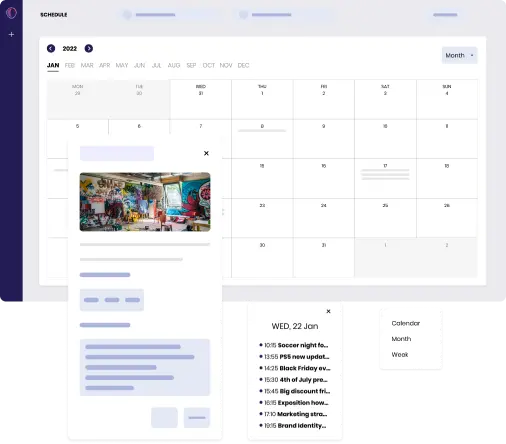This screenshot has height=444, width=506.
Task: Click the app logo icon in sidebar
Action: (11, 13)
